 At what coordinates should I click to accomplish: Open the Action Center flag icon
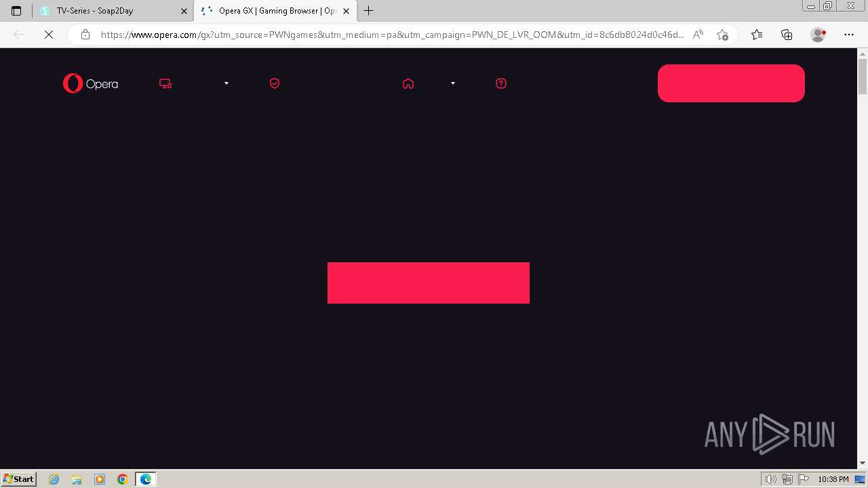tap(804, 479)
